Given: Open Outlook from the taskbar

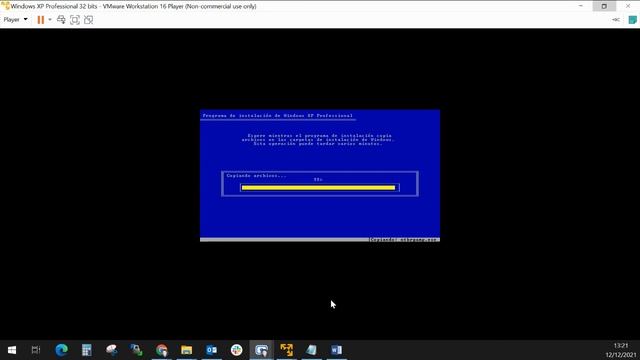Looking at the screenshot, I should click(x=211, y=350).
